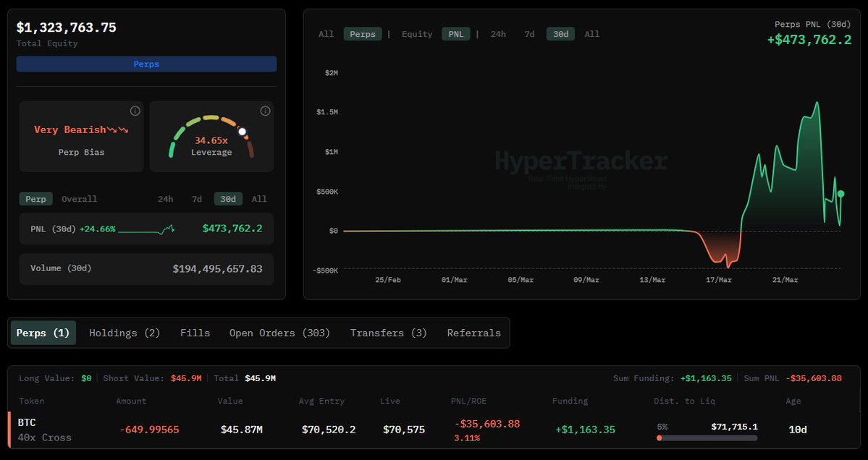Open the Open Orders (303) tab
This screenshot has width=868, height=460.
(279, 333)
